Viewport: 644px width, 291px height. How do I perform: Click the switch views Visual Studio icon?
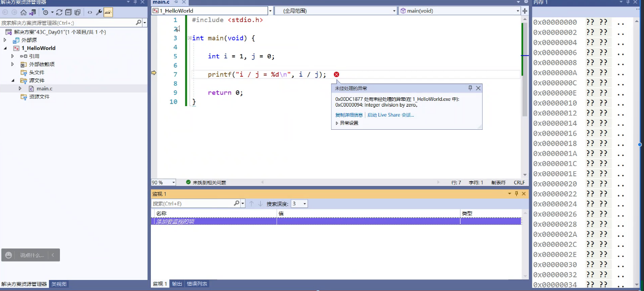pyautogui.click(x=32, y=12)
